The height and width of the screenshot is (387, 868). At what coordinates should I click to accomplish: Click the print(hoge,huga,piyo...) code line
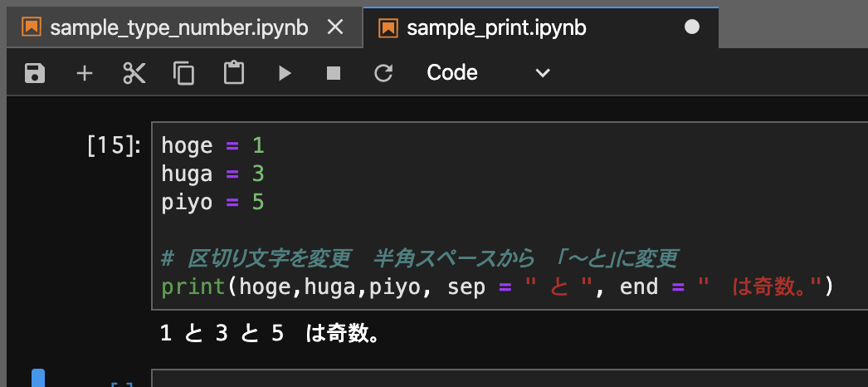497,287
